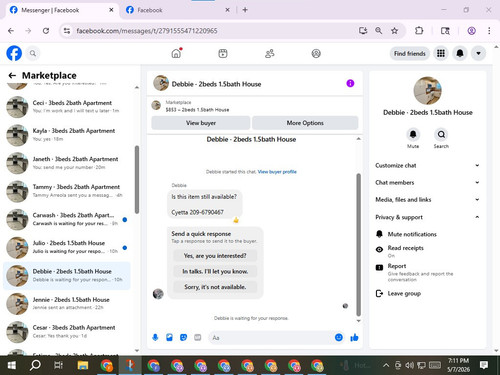Open Chrome profile avatar icon
The height and width of the screenshot is (375, 500).
click(x=471, y=31)
